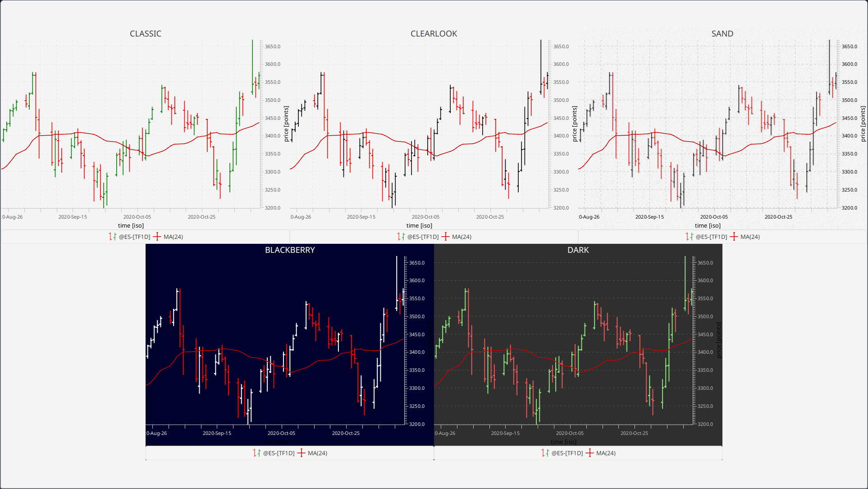
Task: Click 2020-Oct-05 tick label in DARK chart
Action: tap(570, 433)
